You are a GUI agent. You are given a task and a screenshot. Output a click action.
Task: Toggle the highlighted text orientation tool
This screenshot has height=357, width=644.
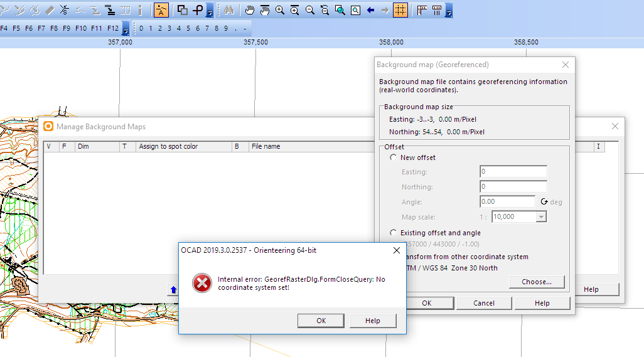click(x=161, y=10)
